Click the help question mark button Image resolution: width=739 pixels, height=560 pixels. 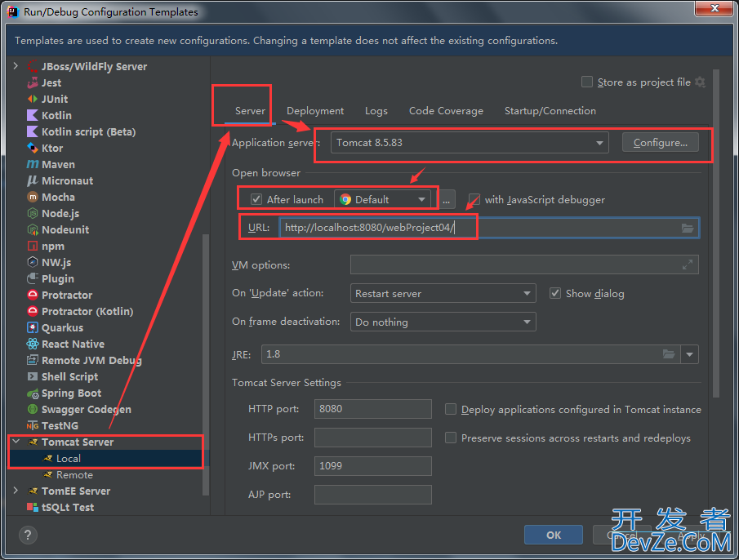tap(28, 535)
